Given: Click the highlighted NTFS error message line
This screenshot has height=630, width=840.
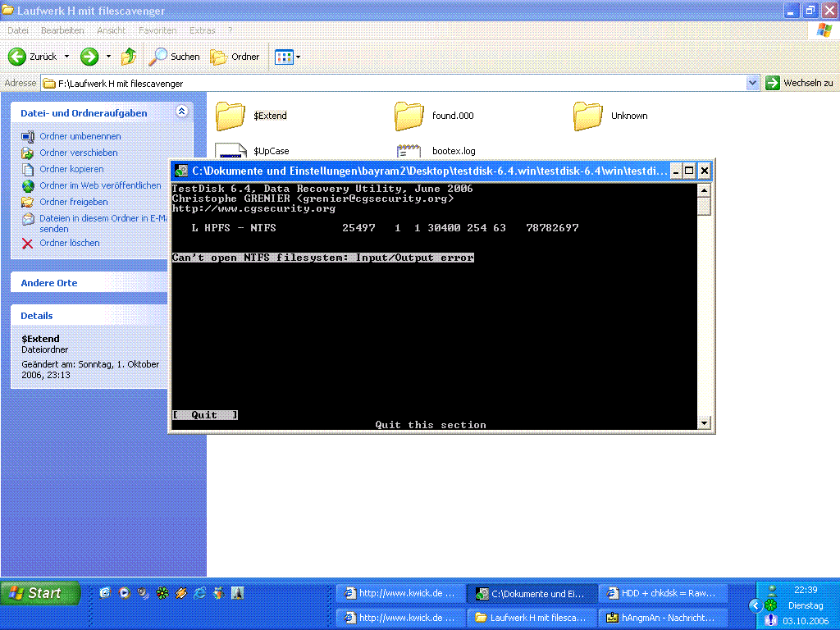Looking at the screenshot, I should pyautogui.click(x=323, y=258).
